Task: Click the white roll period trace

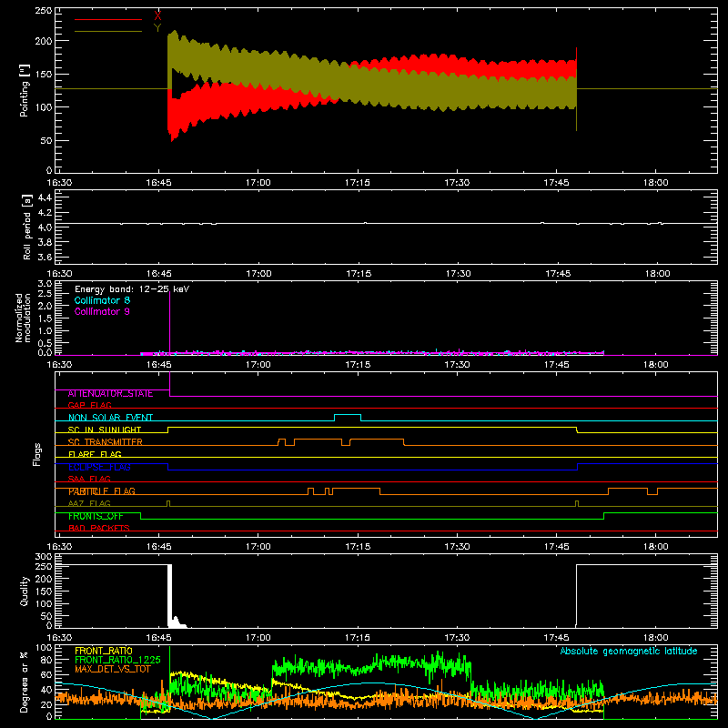Action: coord(386,224)
